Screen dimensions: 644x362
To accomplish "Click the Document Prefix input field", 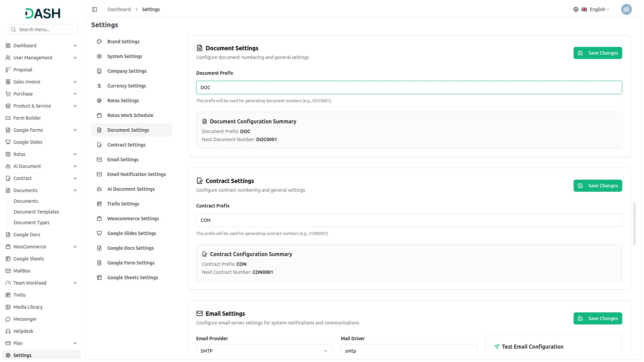I will [409, 87].
